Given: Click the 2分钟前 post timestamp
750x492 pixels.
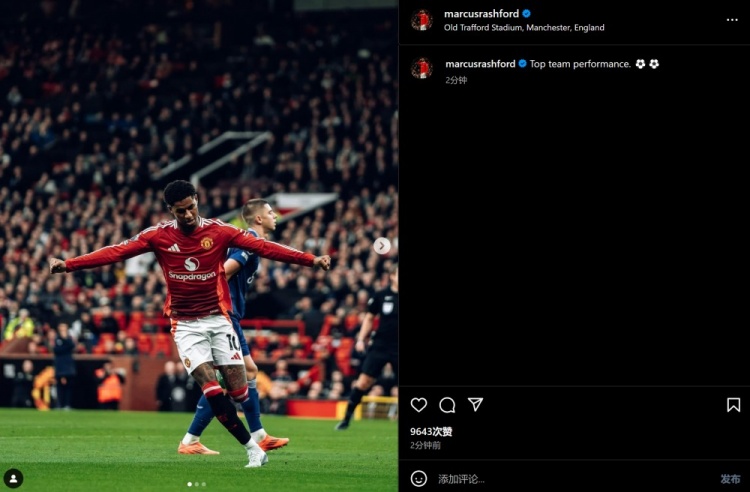Looking at the screenshot, I should (x=425, y=445).
